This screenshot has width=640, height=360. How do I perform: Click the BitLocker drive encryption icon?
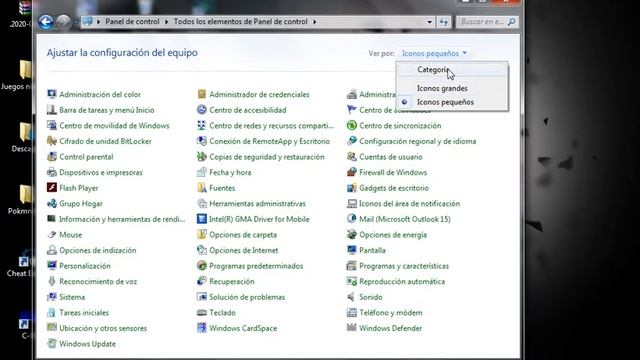[51, 141]
